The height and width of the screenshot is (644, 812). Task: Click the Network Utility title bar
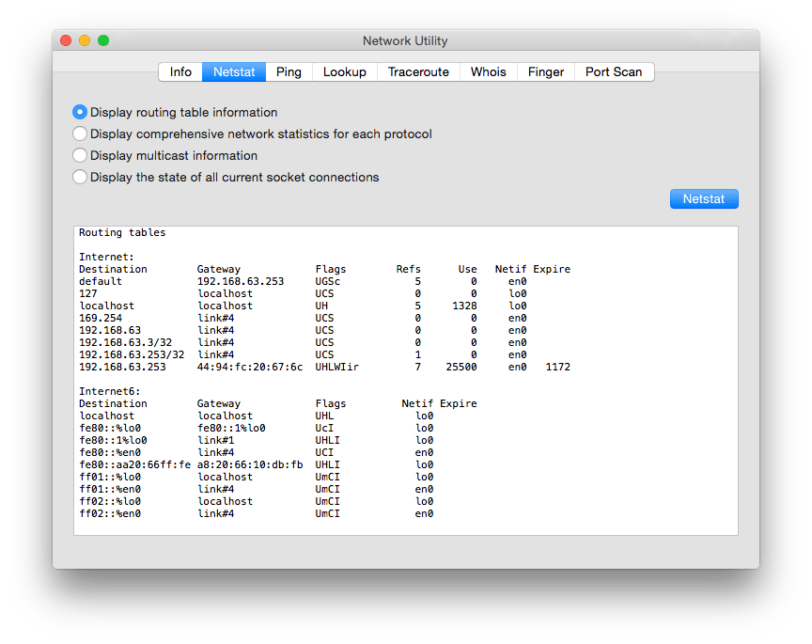point(405,41)
